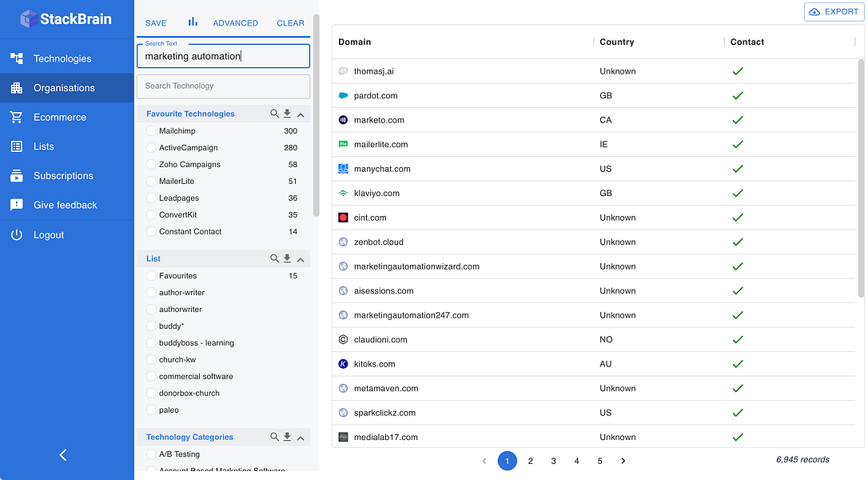
Task: Click the SAVE button
Action: click(156, 22)
